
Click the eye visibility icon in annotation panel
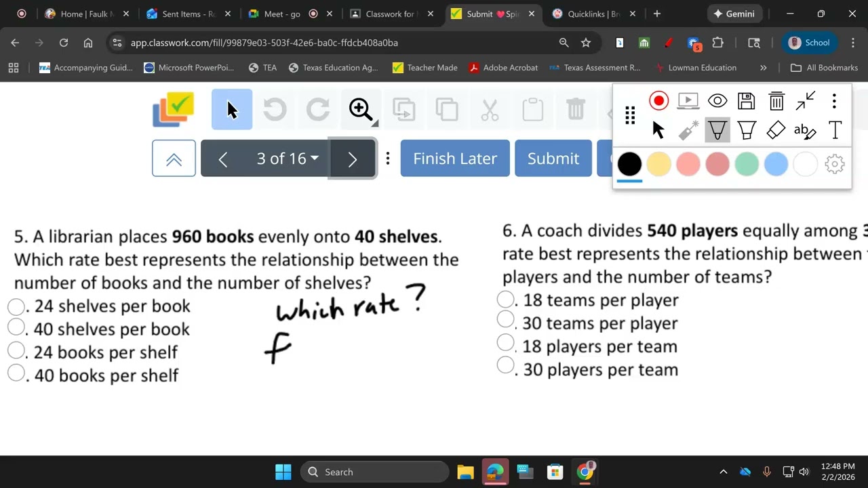(717, 101)
